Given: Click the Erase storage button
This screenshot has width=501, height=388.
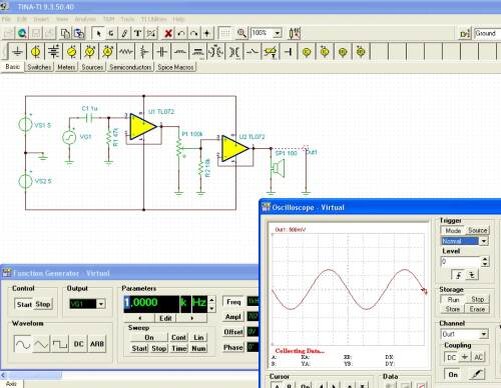Looking at the screenshot, I should (x=477, y=309).
